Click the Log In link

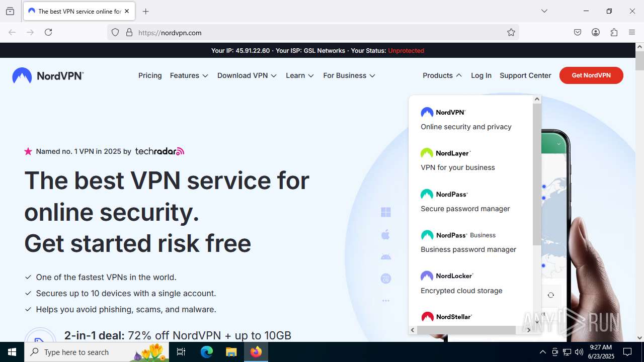pos(481,75)
